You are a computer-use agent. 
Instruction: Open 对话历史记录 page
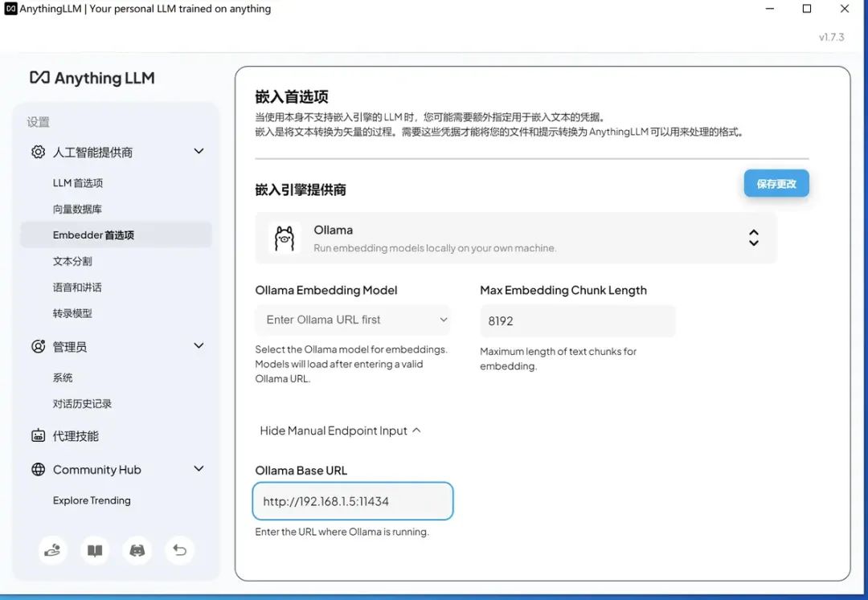click(83, 404)
